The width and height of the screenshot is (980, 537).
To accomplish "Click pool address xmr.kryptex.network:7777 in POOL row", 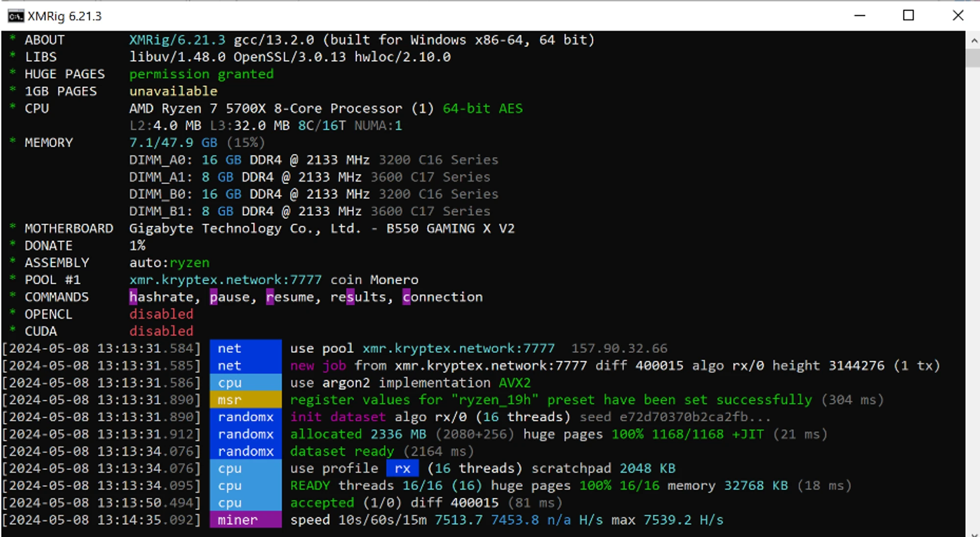I will (x=225, y=280).
